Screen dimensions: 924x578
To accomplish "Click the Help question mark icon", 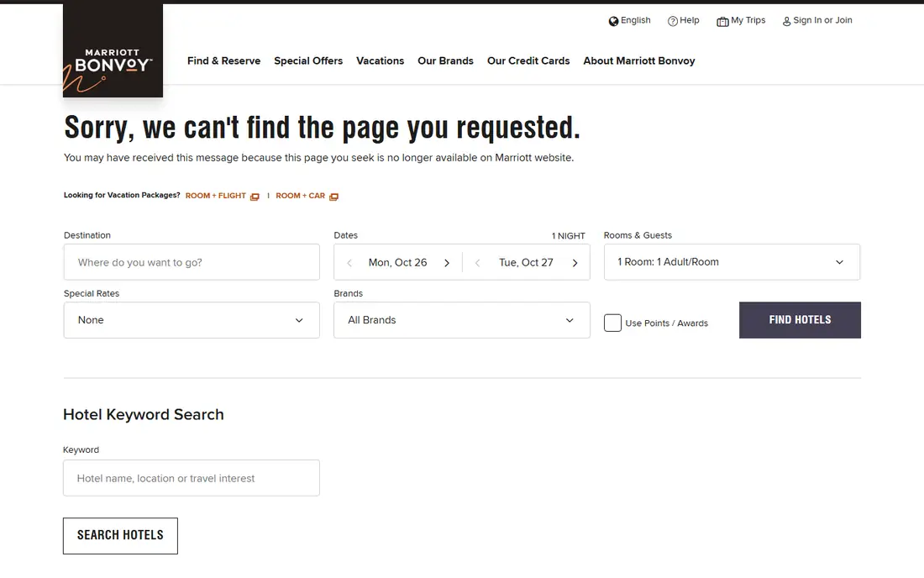I will 672,21.
